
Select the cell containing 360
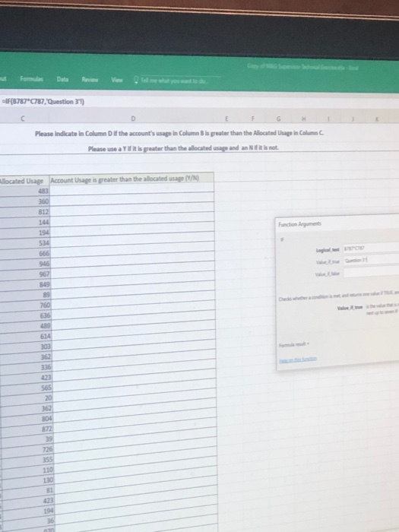click(24, 201)
